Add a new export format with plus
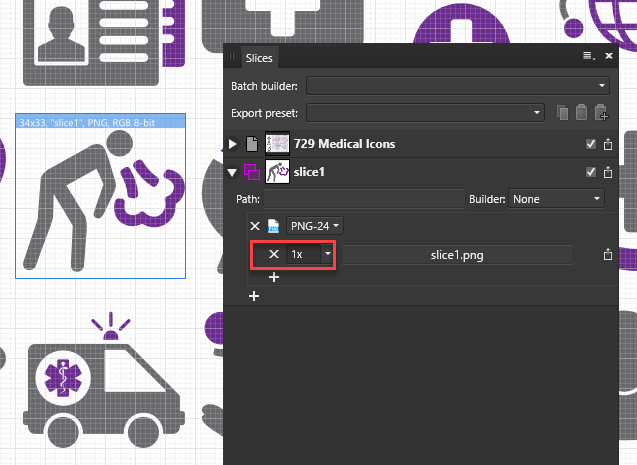This screenshot has width=637, height=465. [254, 296]
